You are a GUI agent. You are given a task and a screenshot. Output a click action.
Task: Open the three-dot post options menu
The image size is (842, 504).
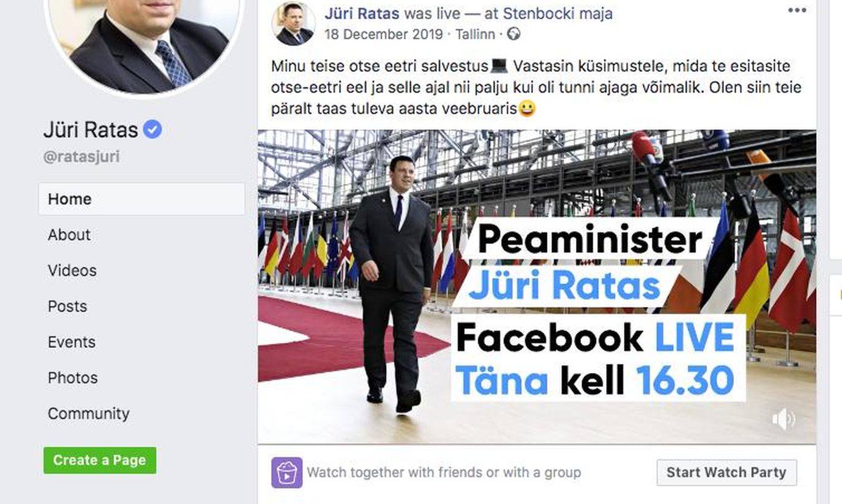coord(797,10)
